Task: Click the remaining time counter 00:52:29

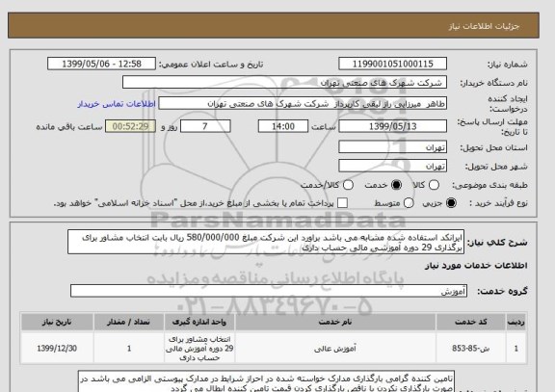Action: click(x=131, y=126)
